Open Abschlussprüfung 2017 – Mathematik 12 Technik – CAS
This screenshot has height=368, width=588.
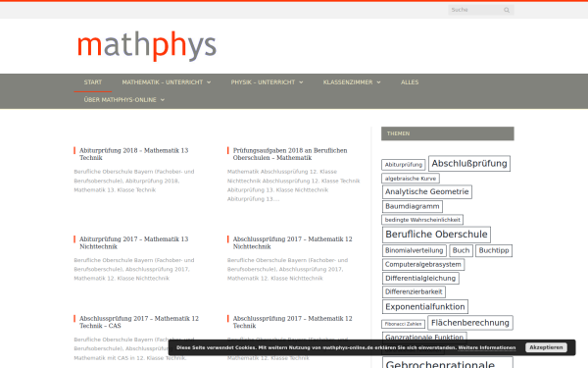(x=139, y=322)
